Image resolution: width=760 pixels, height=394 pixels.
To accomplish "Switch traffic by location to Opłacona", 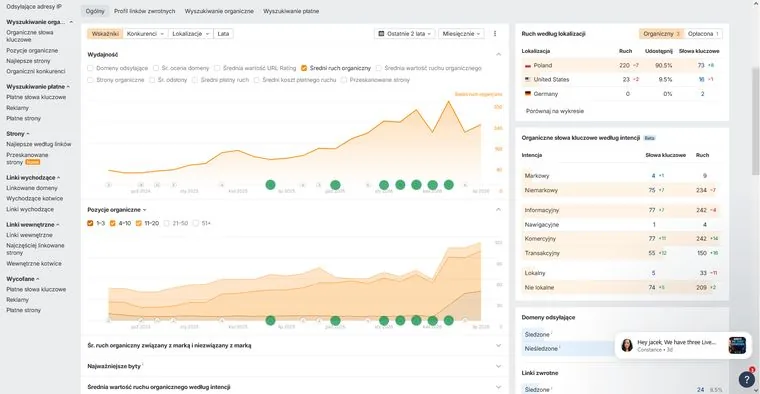I will click(x=703, y=34).
